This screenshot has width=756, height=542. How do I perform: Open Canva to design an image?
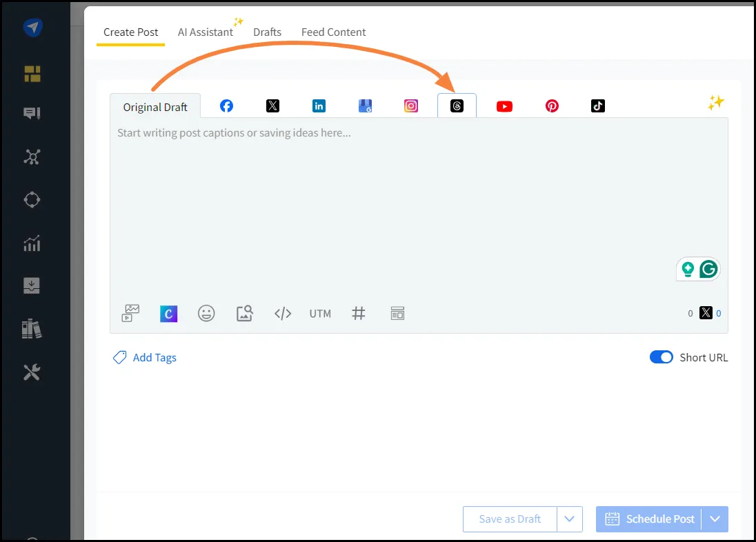point(169,313)
